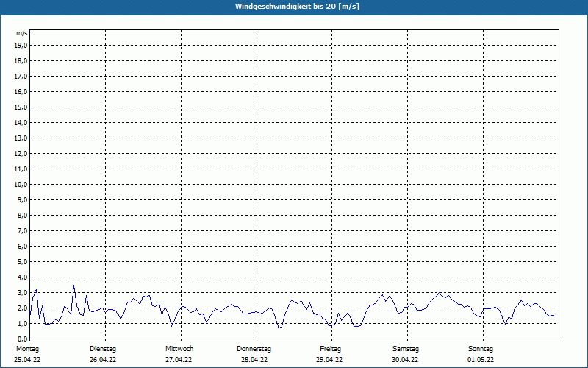The image size is (588, 368).
Task: Click the 'Dienstag' day label
Action: 103,349
